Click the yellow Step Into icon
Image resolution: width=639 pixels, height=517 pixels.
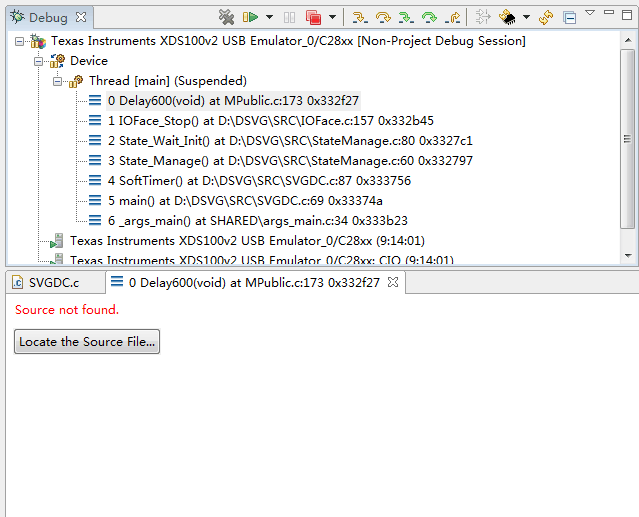(x=360, y=18)
